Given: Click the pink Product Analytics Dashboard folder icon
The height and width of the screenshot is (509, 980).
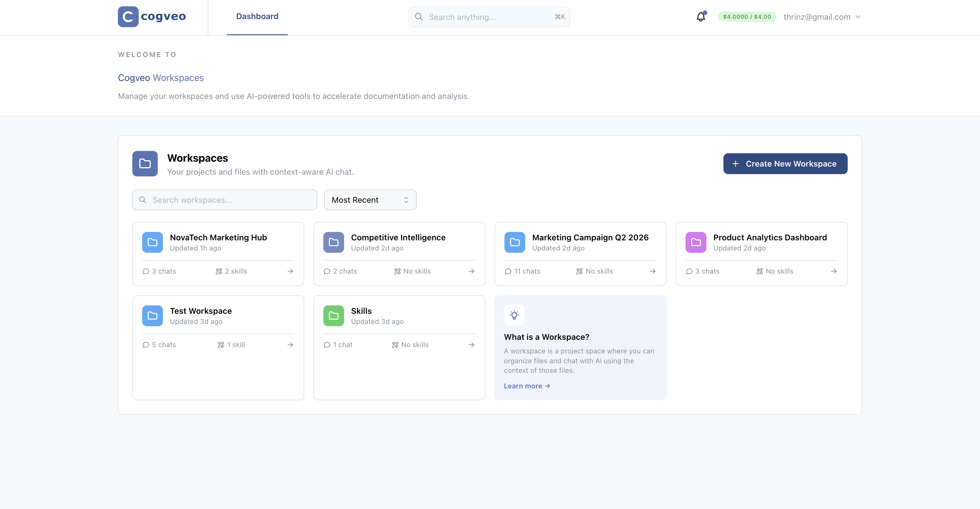Looking at the screenshot, I should point(695,242).
